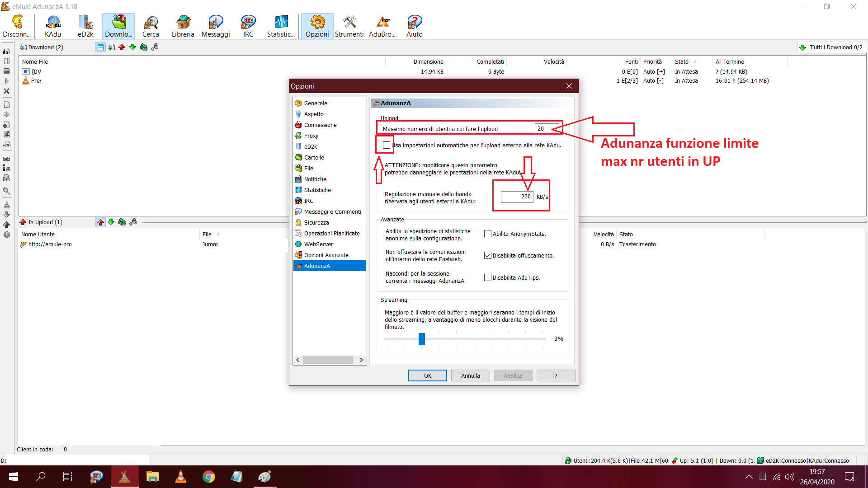Cancel with the Annulla button
Image resolution: width=868 pixels, height=488 pixels.
point(470,375)
